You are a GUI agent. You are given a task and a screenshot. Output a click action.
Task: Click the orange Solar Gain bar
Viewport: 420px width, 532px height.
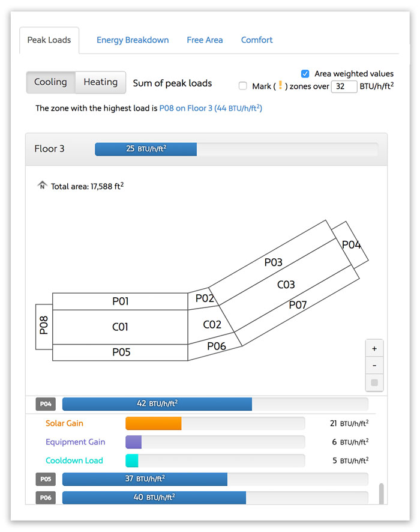tap(153, 423)
